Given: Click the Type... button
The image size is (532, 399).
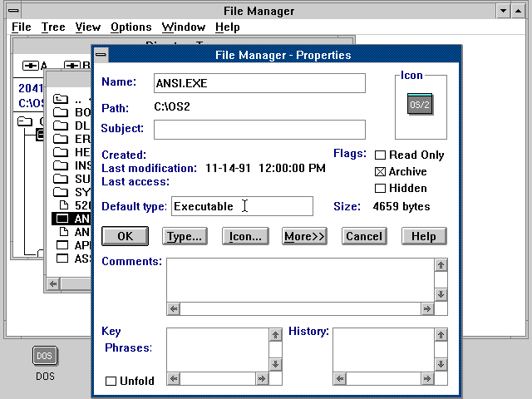Looking at the screenshot, I should (x=185, y=236).
